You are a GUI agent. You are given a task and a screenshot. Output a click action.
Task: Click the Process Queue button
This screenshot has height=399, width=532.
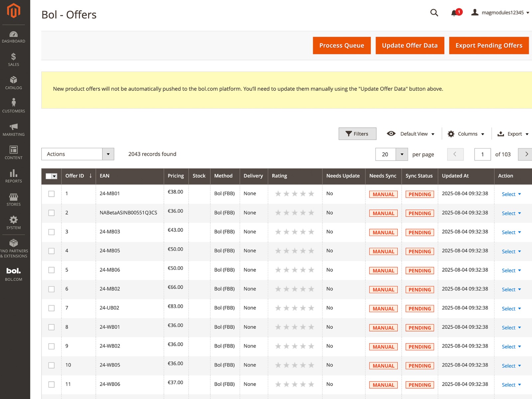pos(341,46)
